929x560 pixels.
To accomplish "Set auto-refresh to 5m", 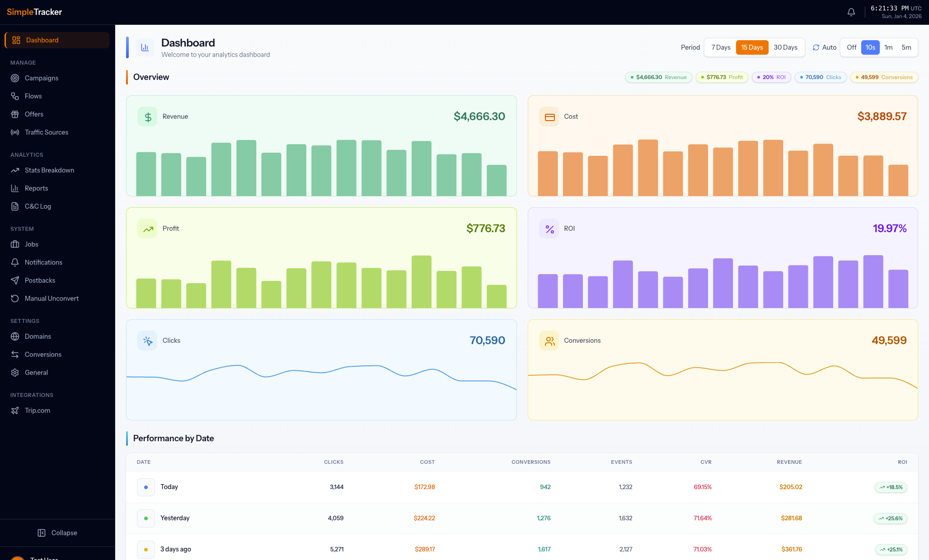I will tap(906, 47).
